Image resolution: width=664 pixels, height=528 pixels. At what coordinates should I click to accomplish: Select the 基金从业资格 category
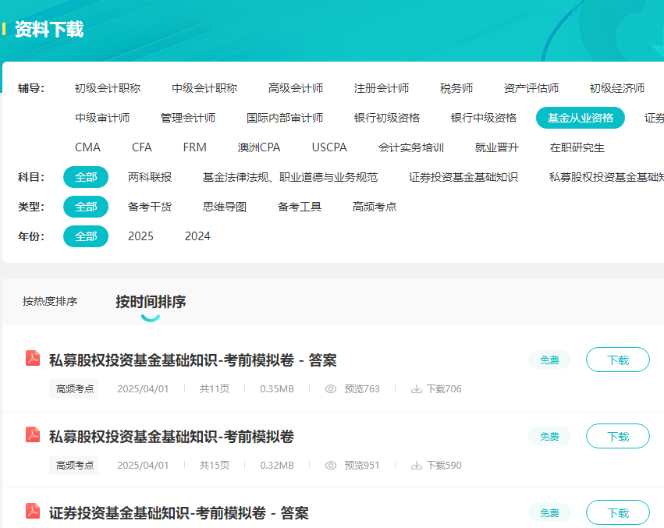(x=580, y=118)
